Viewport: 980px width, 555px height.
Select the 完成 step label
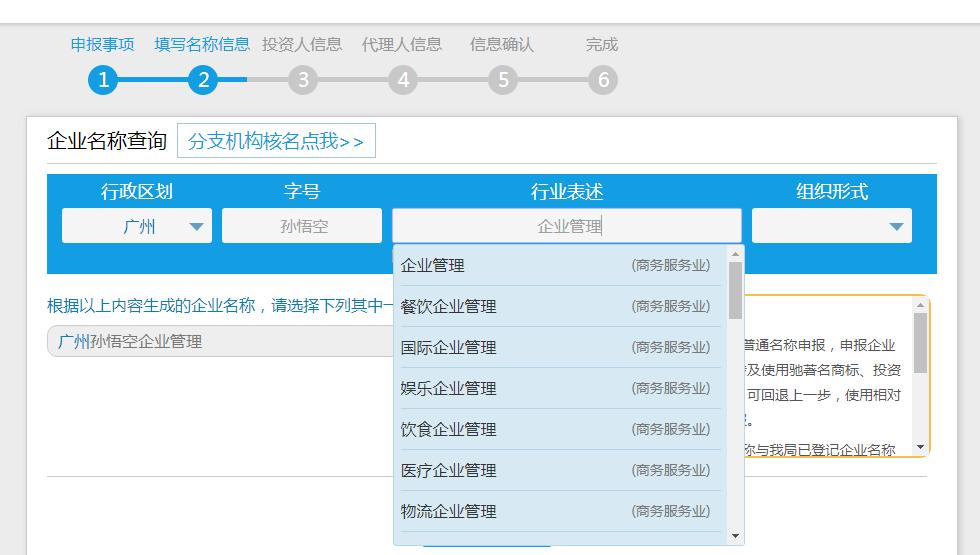coord(602,44)
